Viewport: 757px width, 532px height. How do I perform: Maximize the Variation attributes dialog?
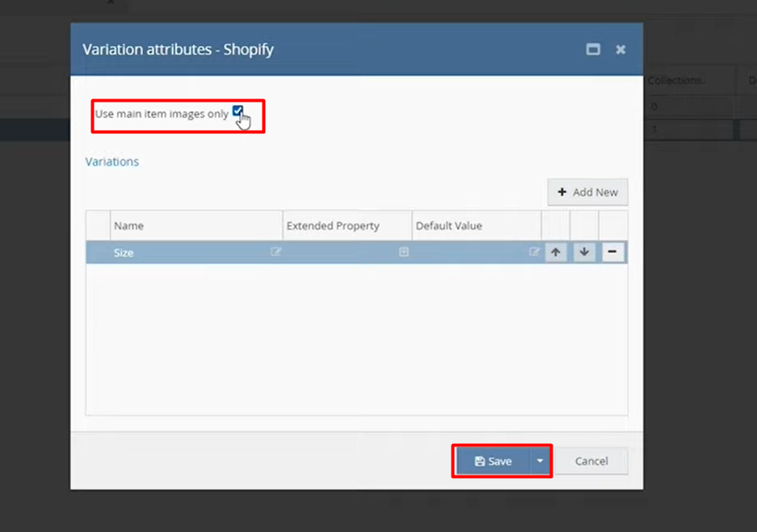pos(593,49)
